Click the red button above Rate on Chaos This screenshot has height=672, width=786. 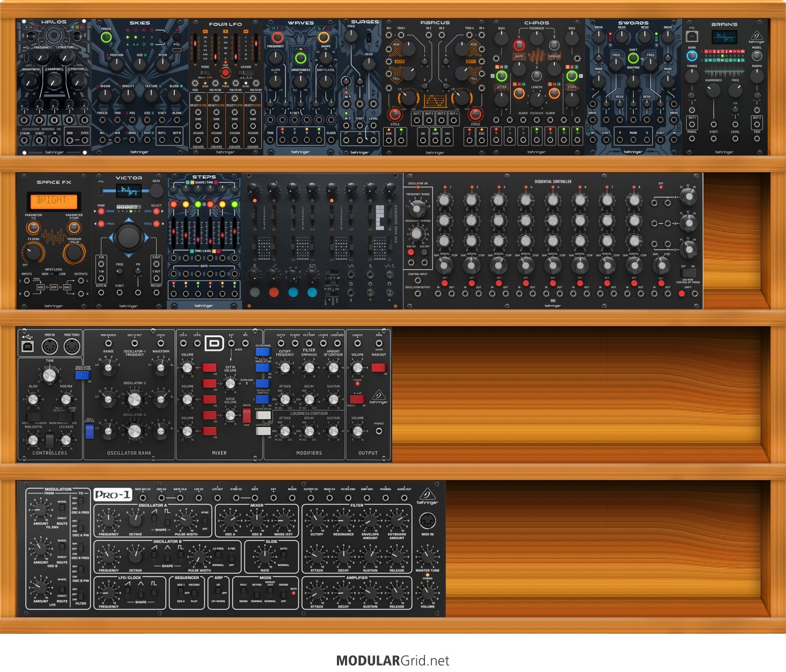(519, 45)
